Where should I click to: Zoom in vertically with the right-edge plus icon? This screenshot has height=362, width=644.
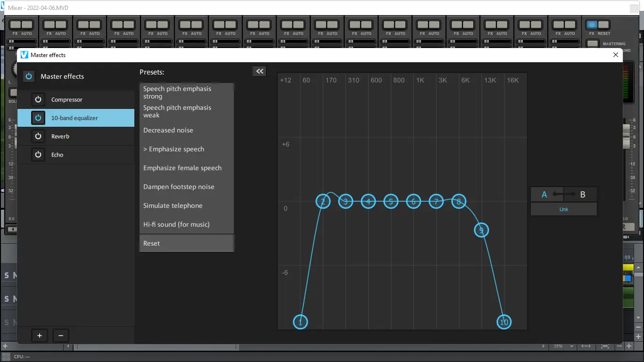[639, 337]
